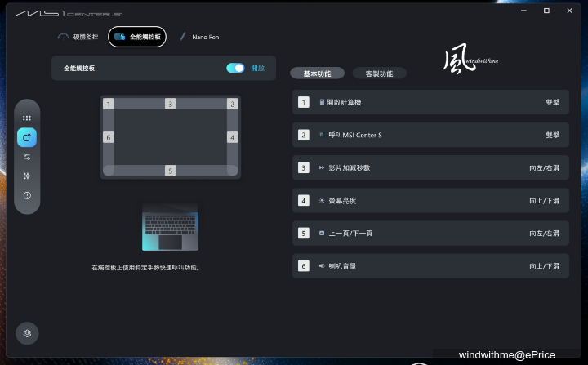Click the 雙擊 gesture label for 開啟計算機
588x365 pixels.
point(553,102)
